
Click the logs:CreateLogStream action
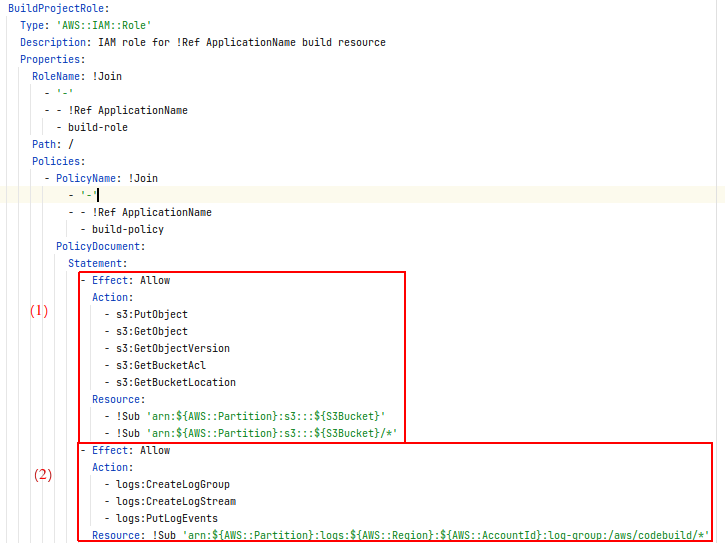click(175, 501)
